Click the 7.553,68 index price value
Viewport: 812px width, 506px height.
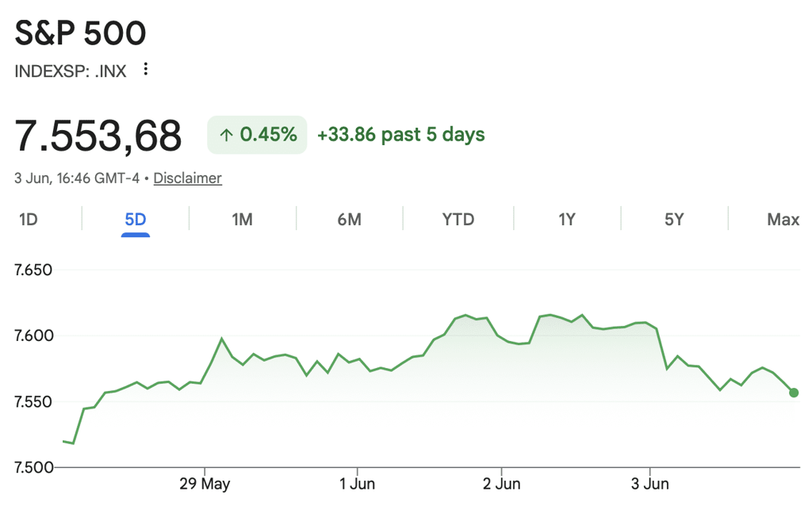pos(98,136)
